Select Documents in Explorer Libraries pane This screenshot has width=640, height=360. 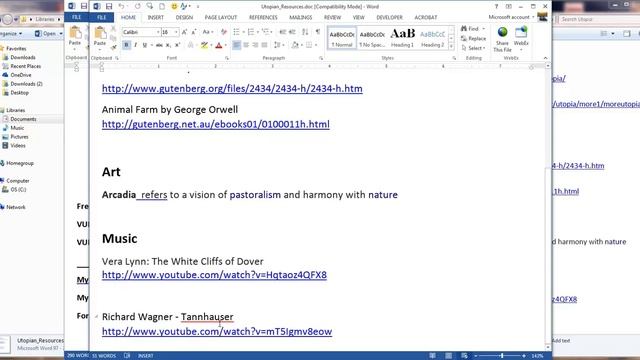(x=23, y=119)
